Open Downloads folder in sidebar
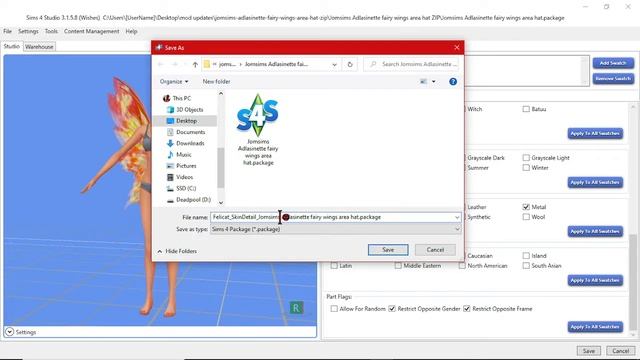 point(185,143)
